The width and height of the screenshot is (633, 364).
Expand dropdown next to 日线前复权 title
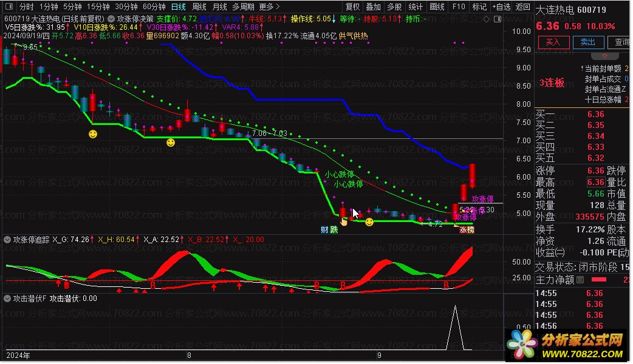click(x=111, y=19)
